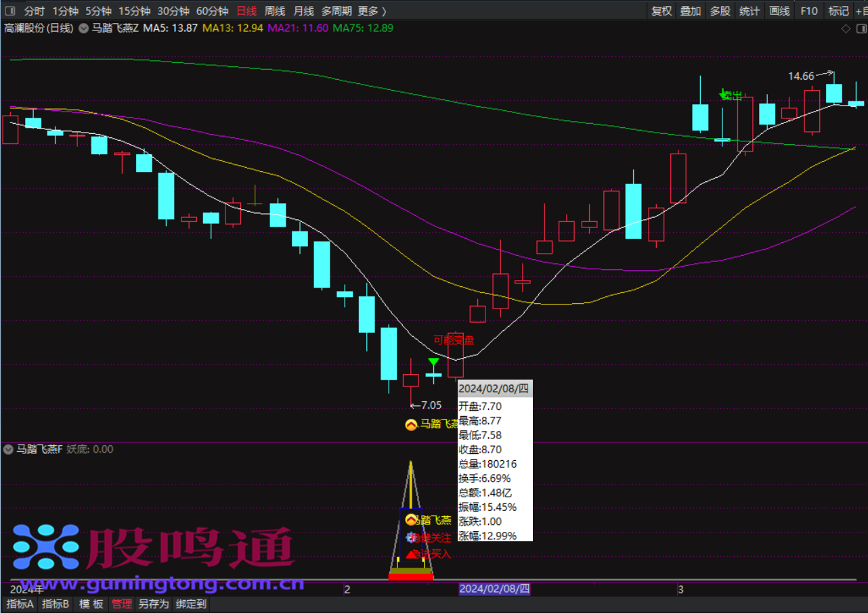Click the blue gear 稳健关注 icon
Screen dimensions: 868x613
pos(410,537)
